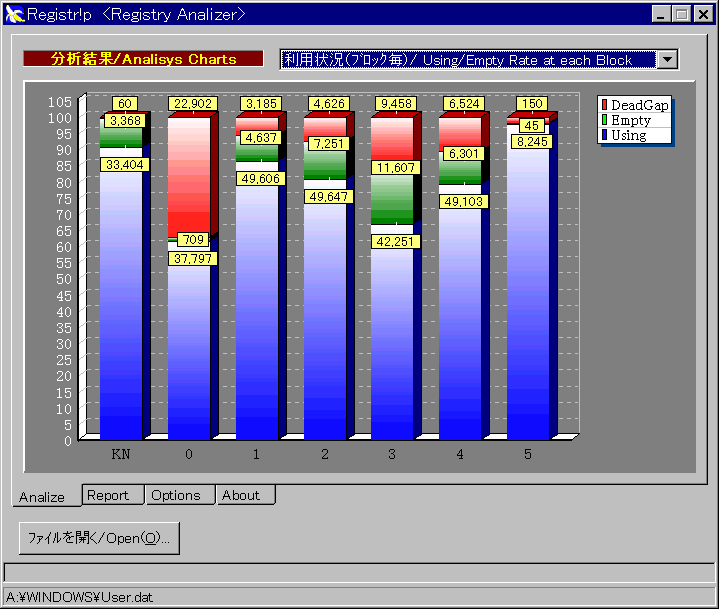This screenshot has height=609, width=719.
Task: Click the 33,404 label on the KN bar
Action: point(125,165)
